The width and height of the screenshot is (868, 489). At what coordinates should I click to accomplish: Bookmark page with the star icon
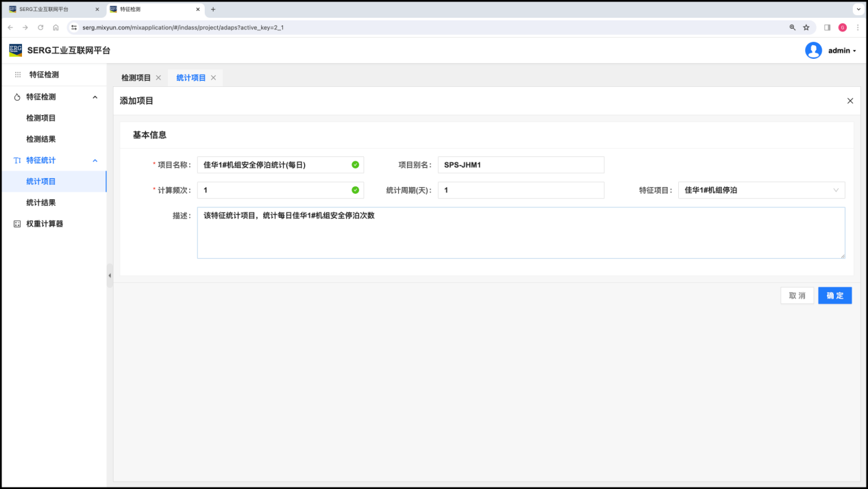[x=806, y=27]
